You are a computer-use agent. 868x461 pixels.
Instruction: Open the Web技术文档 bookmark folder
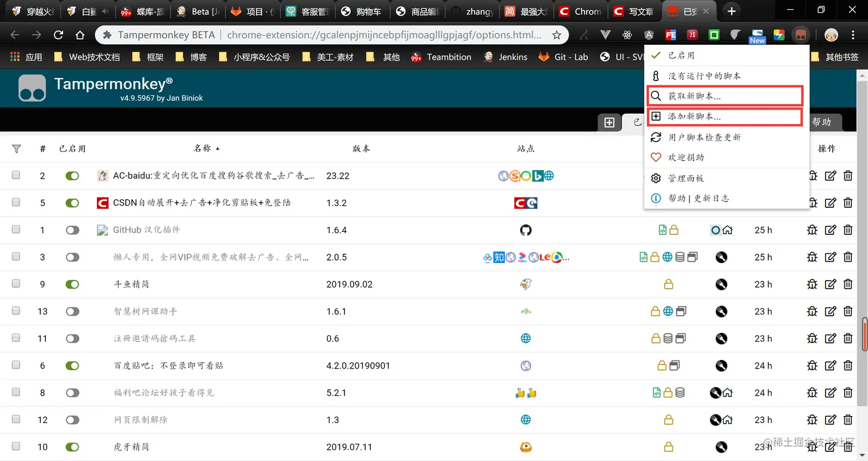[x=86, y=57]
